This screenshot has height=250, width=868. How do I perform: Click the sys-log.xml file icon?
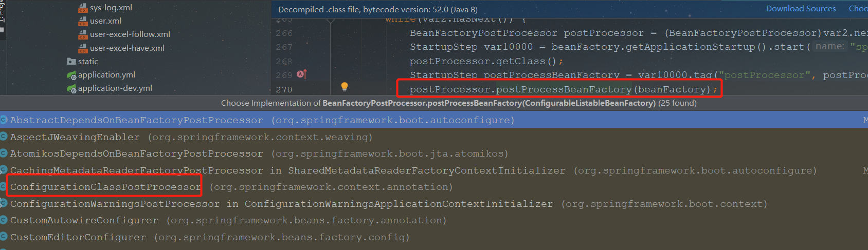click(83, 8)
